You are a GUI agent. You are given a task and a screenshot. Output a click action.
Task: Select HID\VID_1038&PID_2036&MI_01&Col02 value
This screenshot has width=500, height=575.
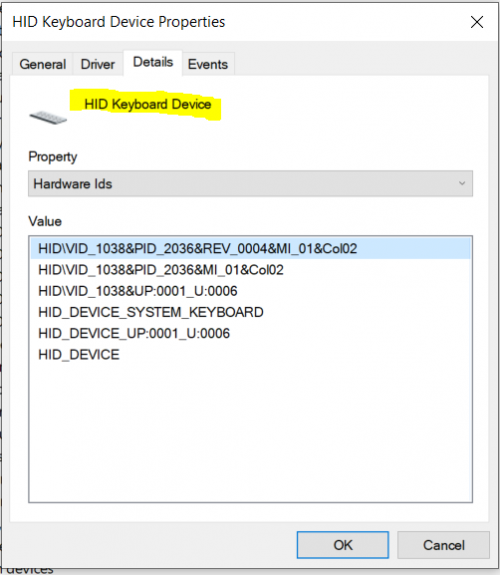(x=161, y=270)
